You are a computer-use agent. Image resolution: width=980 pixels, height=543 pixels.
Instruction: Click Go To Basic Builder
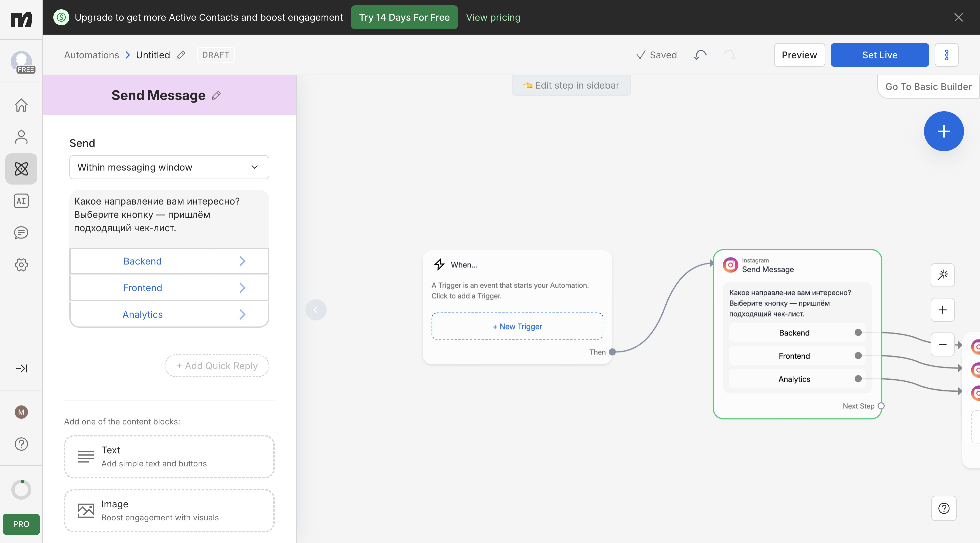(x=928, y=87)
